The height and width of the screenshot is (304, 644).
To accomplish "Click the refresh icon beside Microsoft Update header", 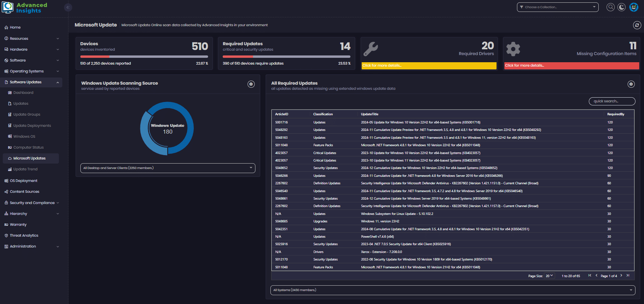I will click(637, 25).
